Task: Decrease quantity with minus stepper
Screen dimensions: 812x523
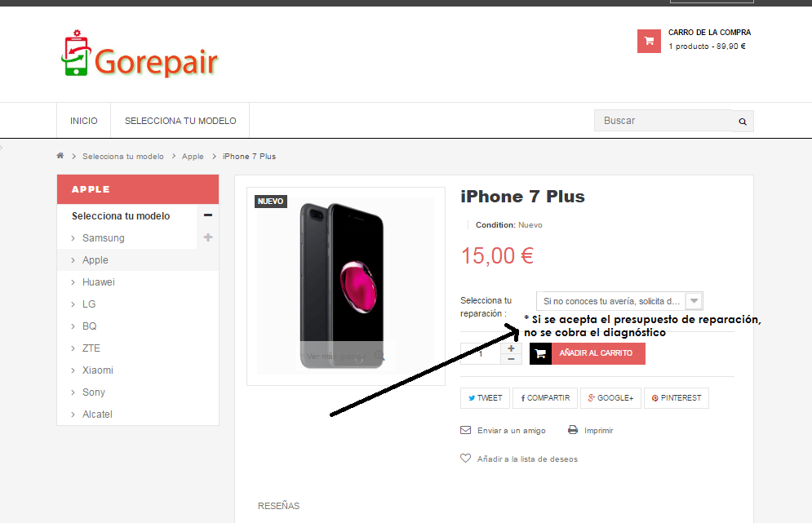Action: 511,359
